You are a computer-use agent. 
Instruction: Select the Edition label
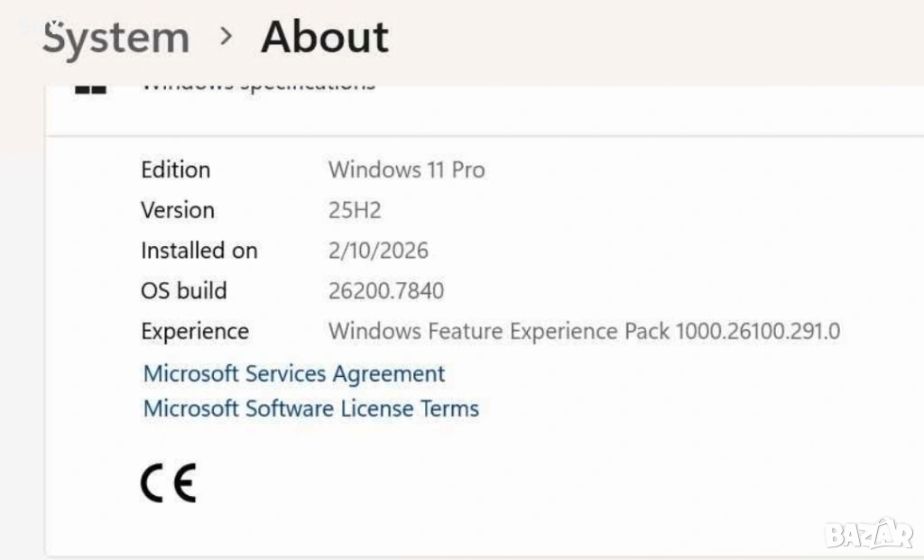click(175, 170)
